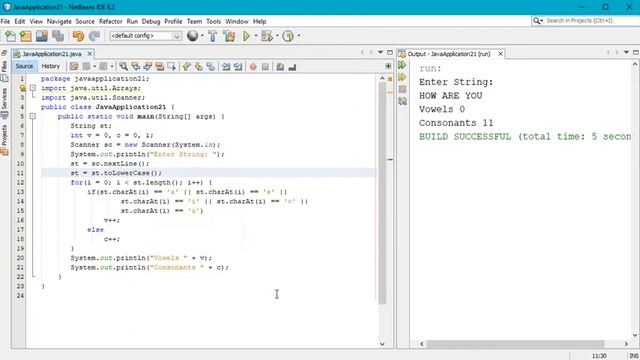Click the Last Edit icon in the editor toolbar
The width and height of the screenshot is (640, 360).
[74, 67]
